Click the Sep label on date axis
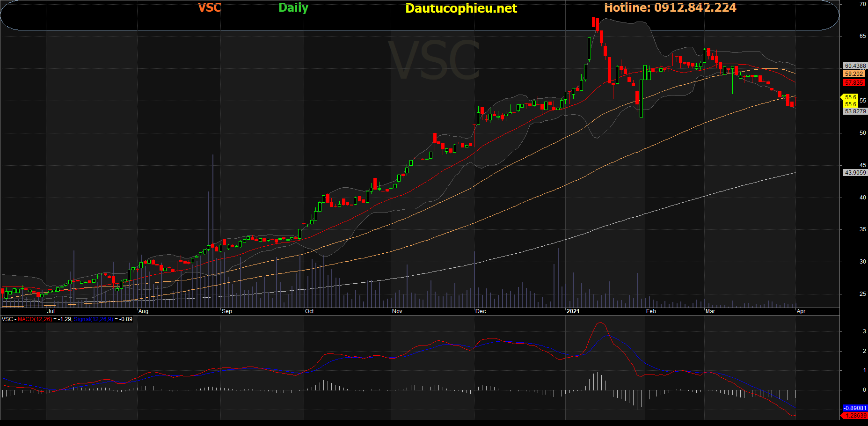Image resolution: width=868 pixels, height=426 pixels. pyautogui.click(x=227, y=311)
